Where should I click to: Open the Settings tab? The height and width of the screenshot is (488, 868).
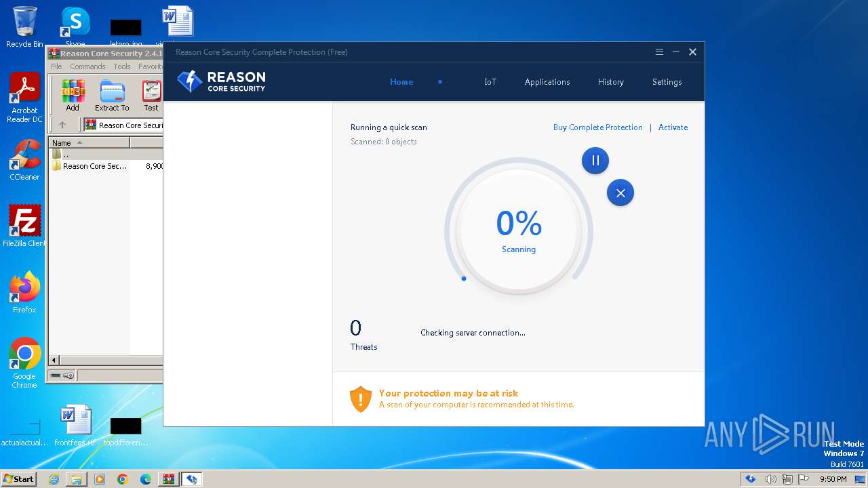click(667, 82)
